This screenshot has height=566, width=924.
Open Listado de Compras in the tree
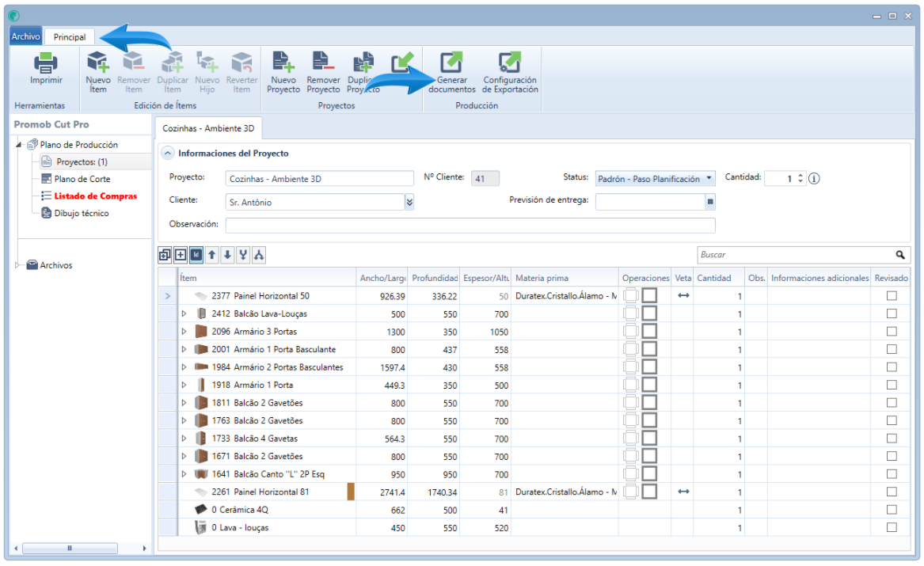coord(96,196)
